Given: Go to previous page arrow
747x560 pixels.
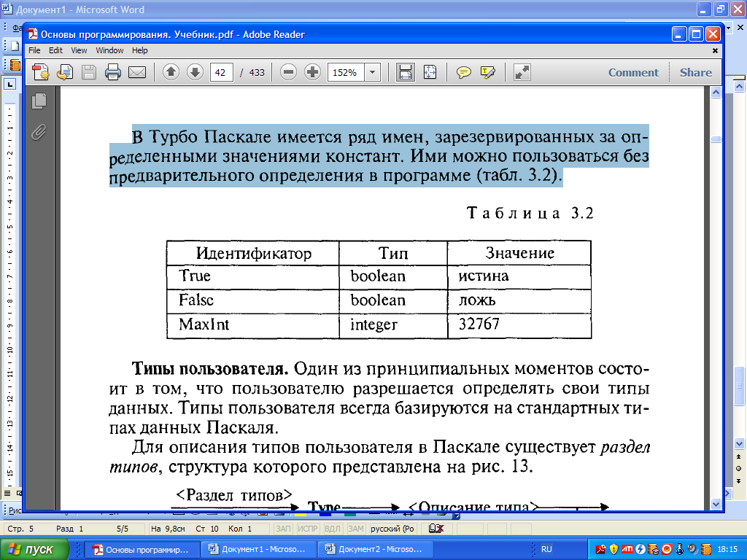Looking at the screenshot, I should [171, 72].
